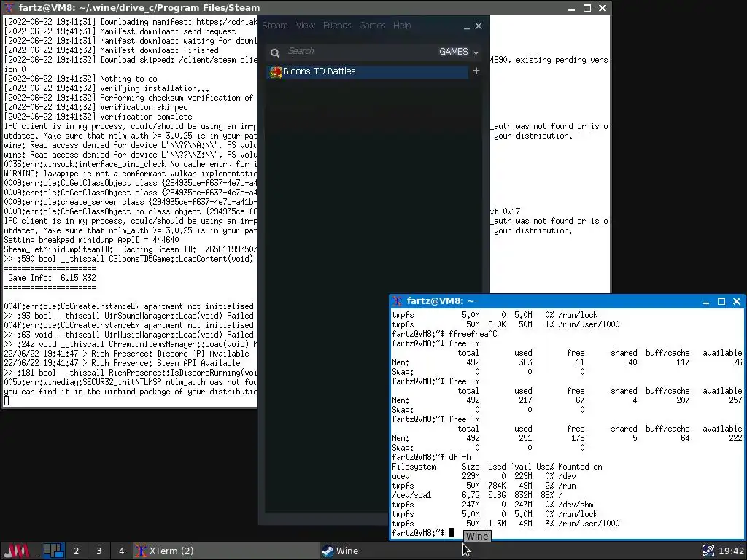Click the /dev/shm mount entry
The width and height of the screenshot is (747, 560).
pos(576,505)
